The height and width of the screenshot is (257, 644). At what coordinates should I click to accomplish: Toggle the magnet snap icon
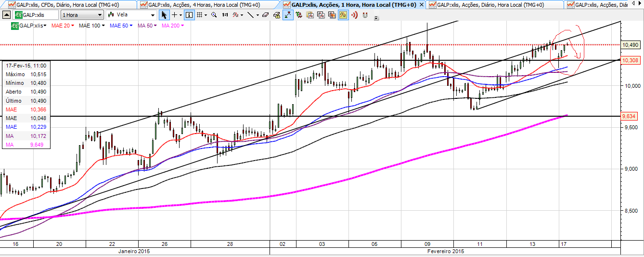[365, 15]
